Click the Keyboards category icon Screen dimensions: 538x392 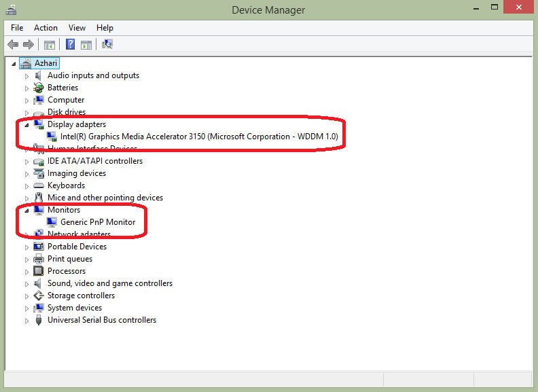(39, 185)
